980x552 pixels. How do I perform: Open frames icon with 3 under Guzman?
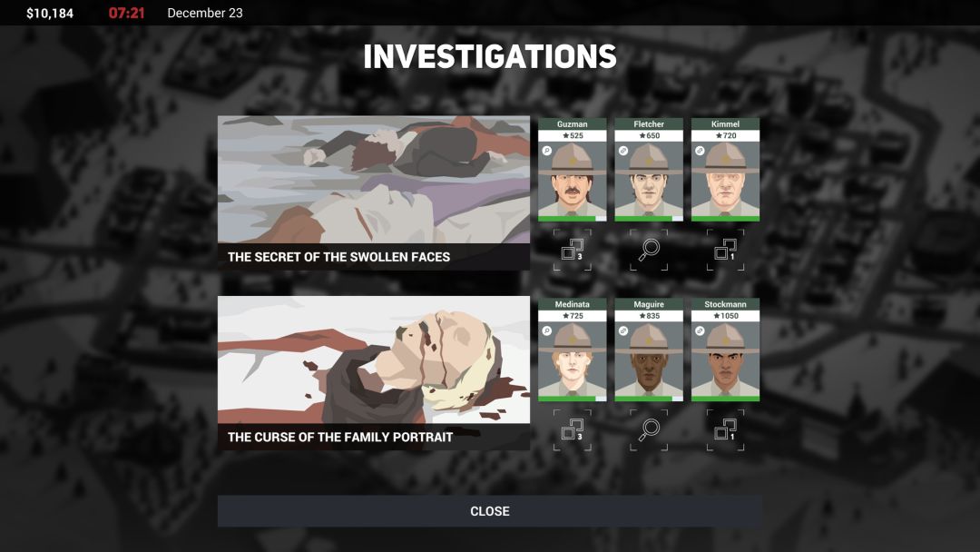click(572, 250)
